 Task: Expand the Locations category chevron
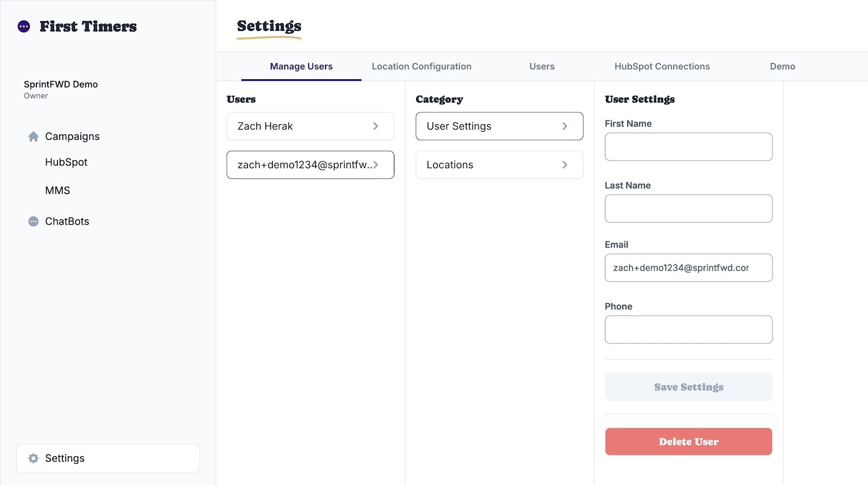click(565, 165)
